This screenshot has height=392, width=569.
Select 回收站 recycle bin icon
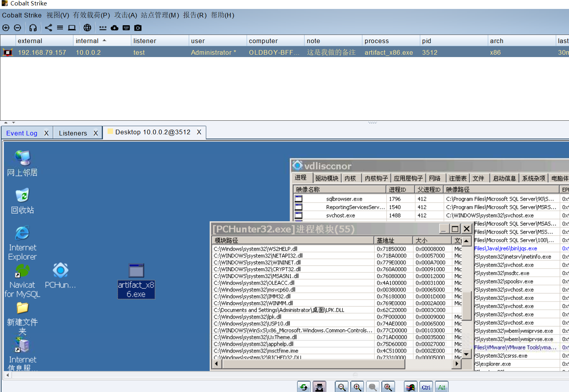point(23,201)
